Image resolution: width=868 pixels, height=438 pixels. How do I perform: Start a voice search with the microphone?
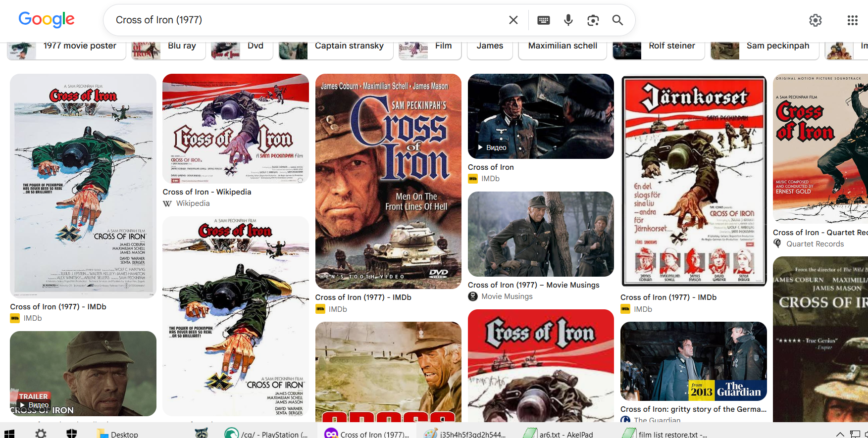568,20
